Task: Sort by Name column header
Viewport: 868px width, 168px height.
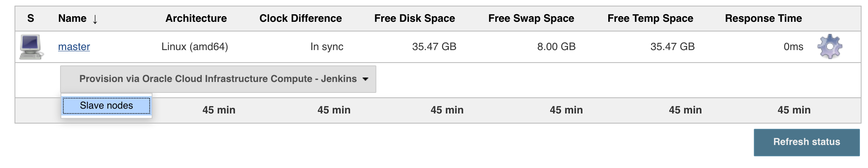Action: point(72,19)
